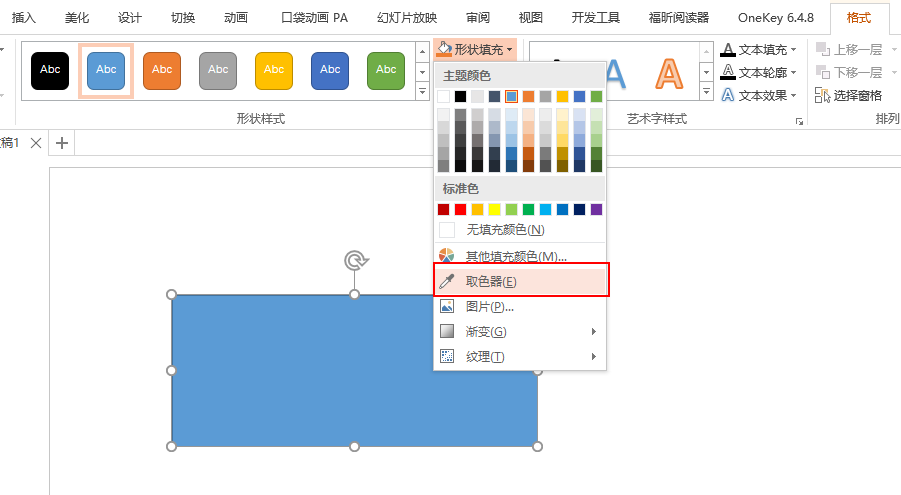Expand the WordArt styles gallery
901x495 pixels.
(x=707, y=91)
